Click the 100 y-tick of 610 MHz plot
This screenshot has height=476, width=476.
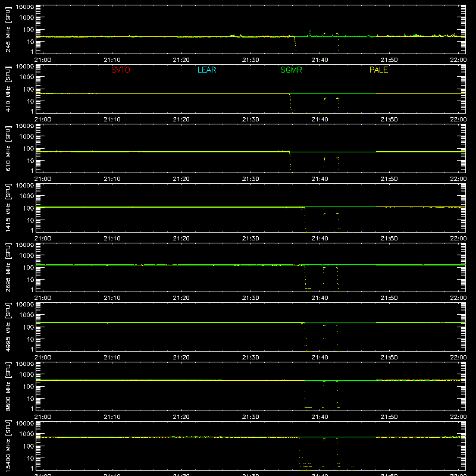[x=29, y=149]
